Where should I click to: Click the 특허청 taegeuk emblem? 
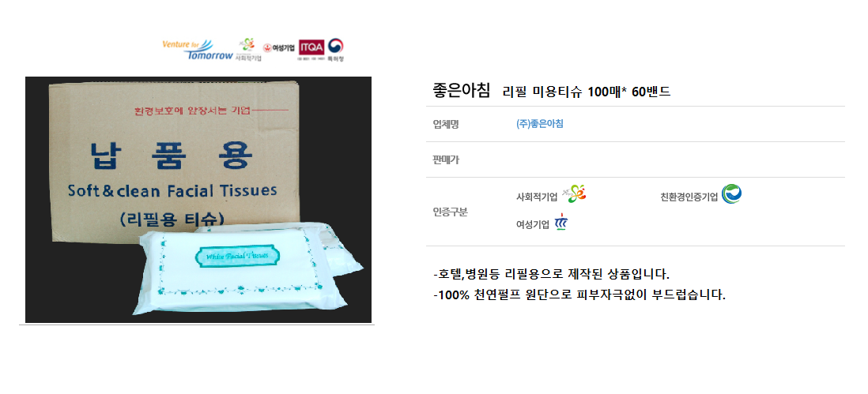335,50
